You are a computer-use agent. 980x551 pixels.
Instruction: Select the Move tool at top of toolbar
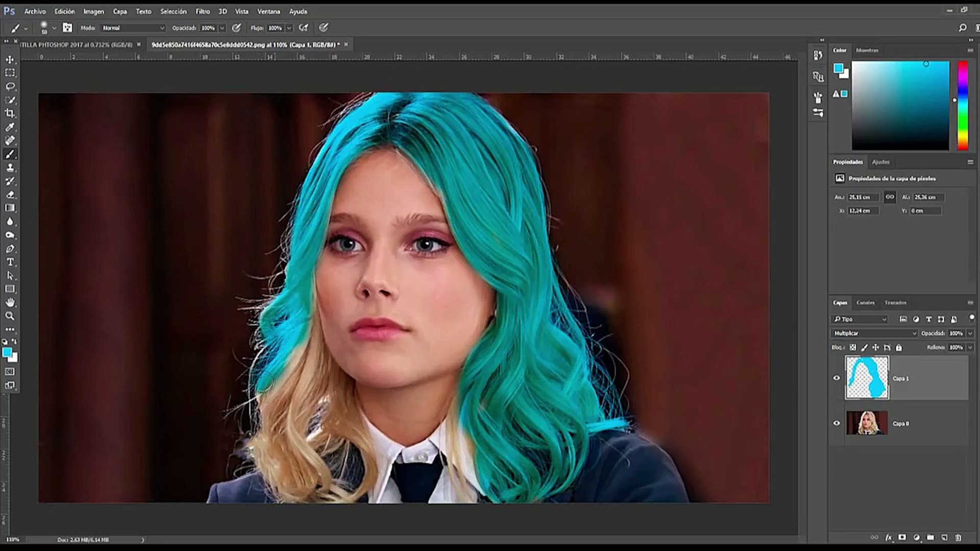click(10, 59)
